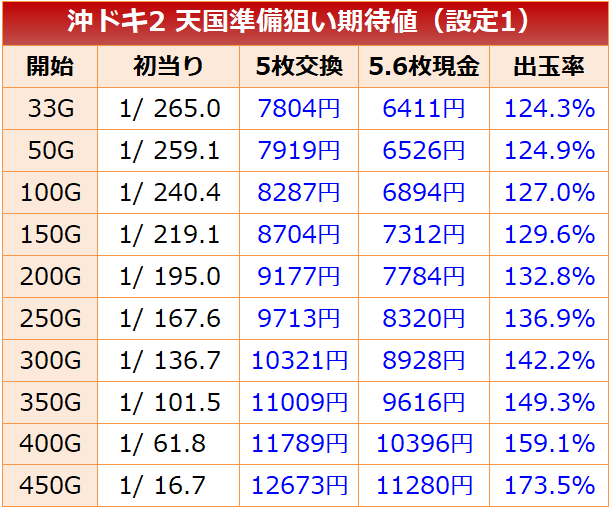The height and width of the screenshot is (507, 609).
Task: Pick the 8320円 cash value
Action: coord(424,318)
